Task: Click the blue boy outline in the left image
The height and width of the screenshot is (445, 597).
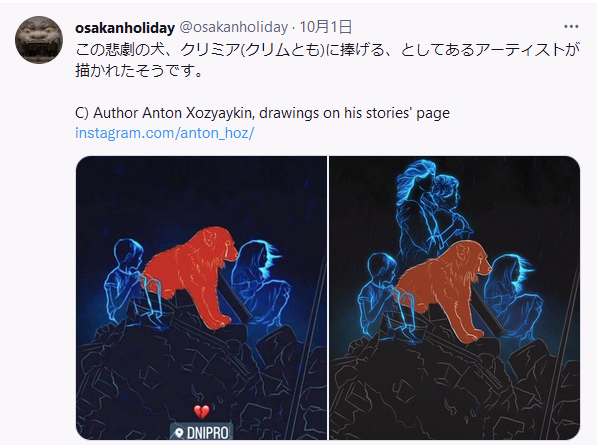Action: [x=129, y=282]
